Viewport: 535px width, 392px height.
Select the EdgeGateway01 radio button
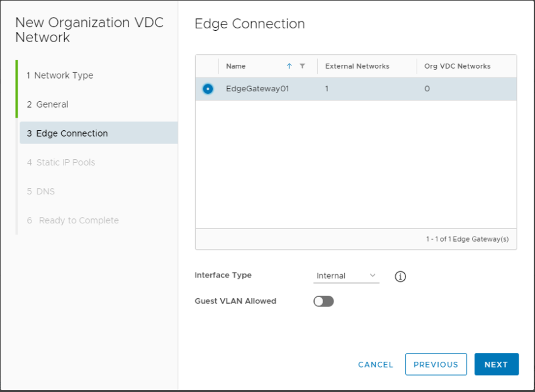(x=208, y=89)
